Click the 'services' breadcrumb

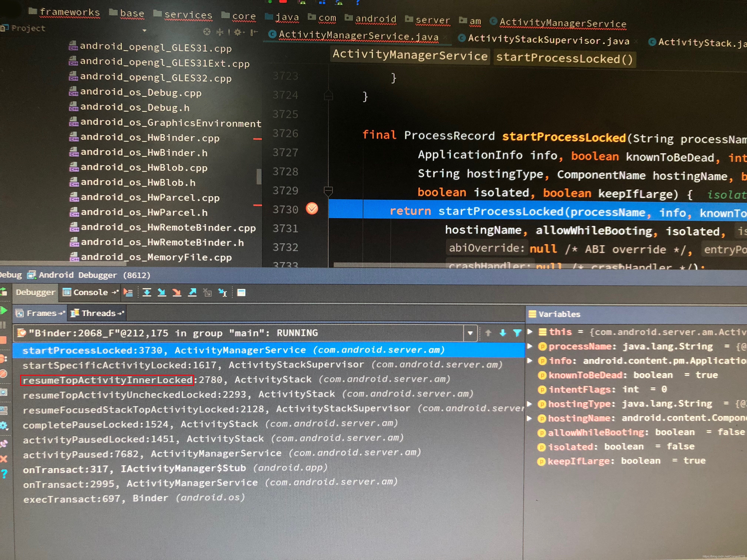click(x=183, y=14)
